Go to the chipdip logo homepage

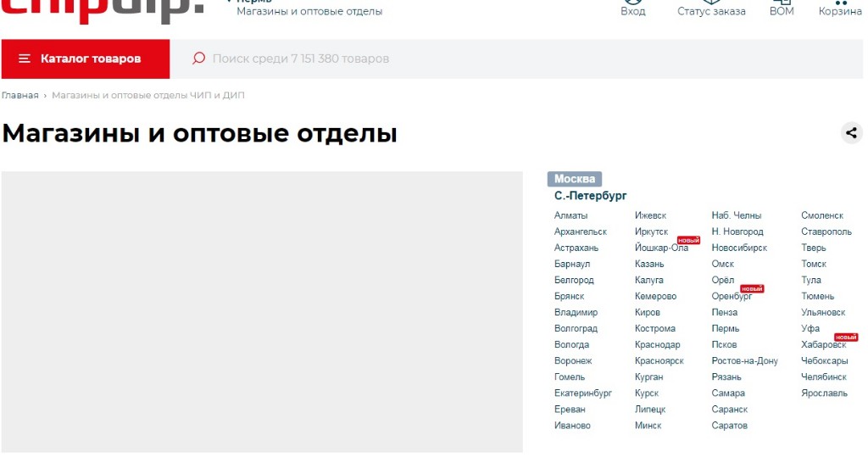pyautogui.click(x=103, y=10)
